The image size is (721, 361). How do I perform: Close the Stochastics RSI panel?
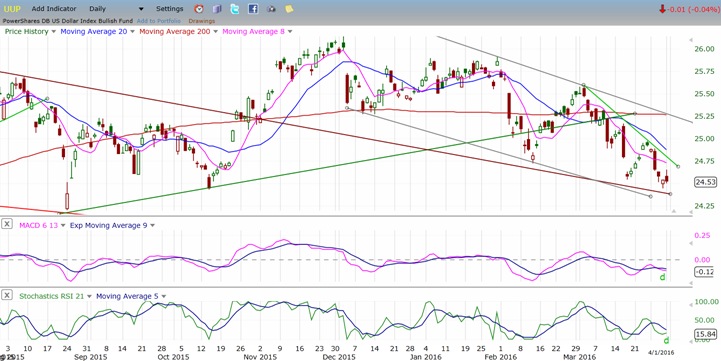[x=6, y=295]
